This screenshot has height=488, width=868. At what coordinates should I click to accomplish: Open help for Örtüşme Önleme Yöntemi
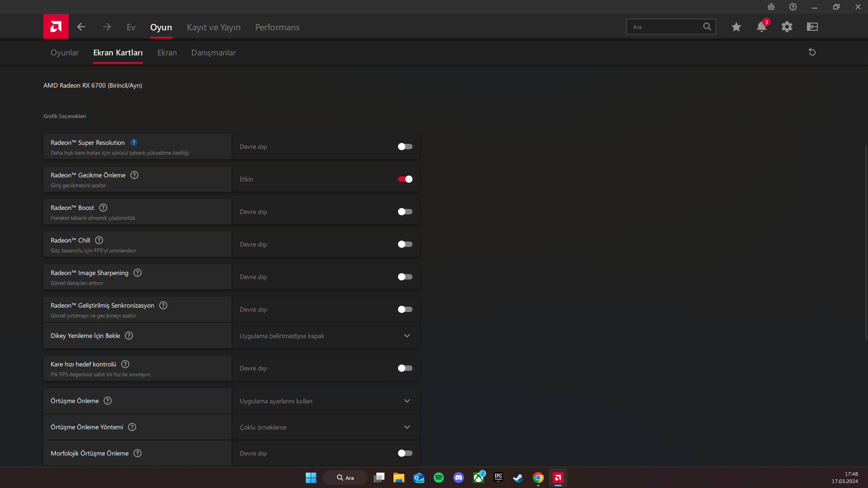[132, 427]
